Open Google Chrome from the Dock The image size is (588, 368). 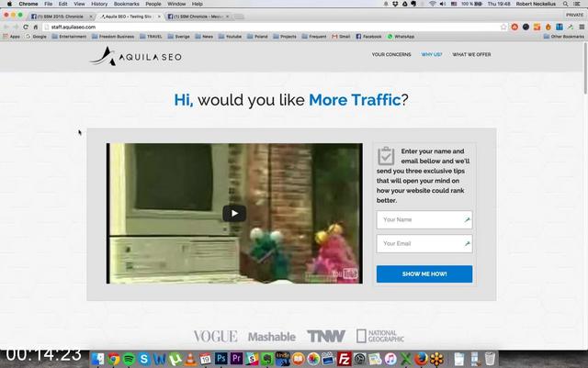[114, 359]
